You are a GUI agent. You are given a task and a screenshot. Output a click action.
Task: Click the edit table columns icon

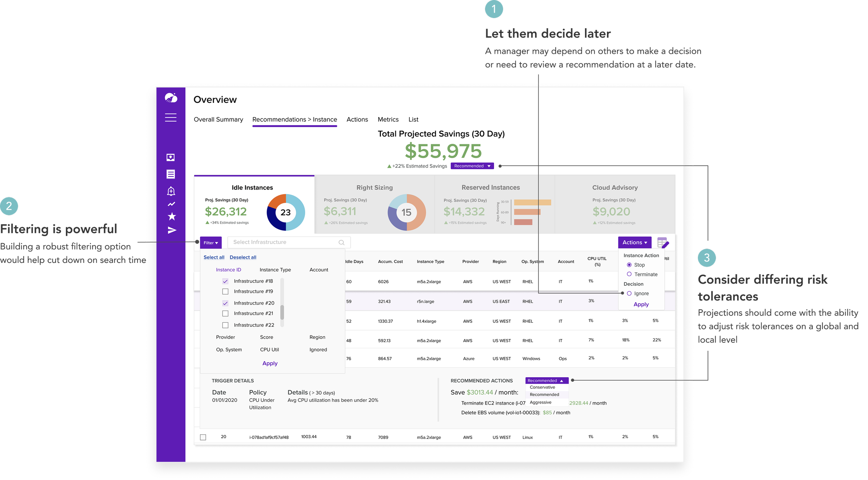pos(663,243)
